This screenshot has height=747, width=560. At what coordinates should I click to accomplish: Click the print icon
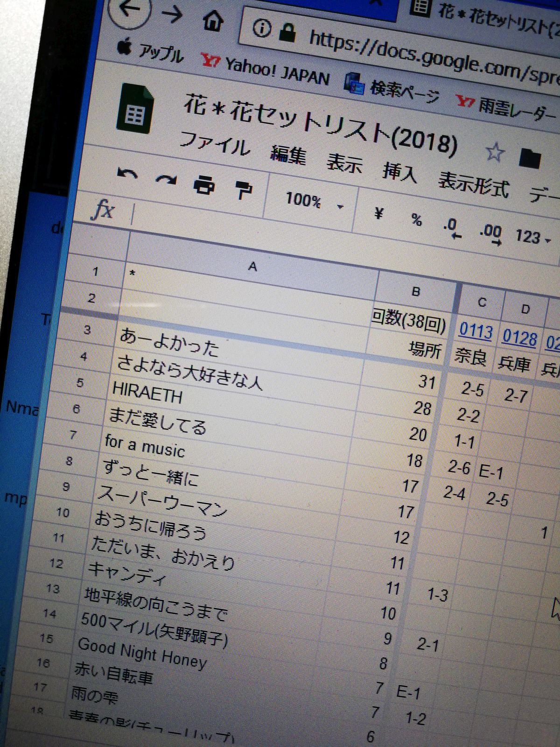tap(204, 185)
